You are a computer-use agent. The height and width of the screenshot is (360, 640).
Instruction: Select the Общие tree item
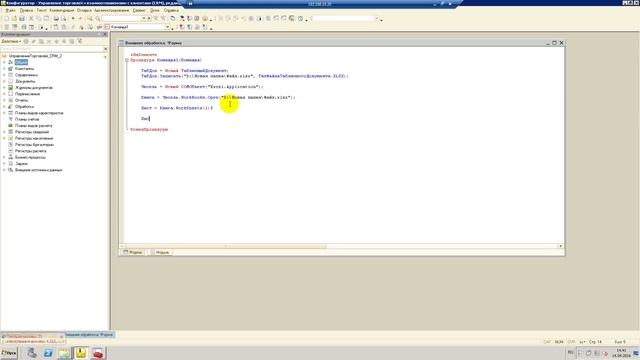tap(21, 62)
